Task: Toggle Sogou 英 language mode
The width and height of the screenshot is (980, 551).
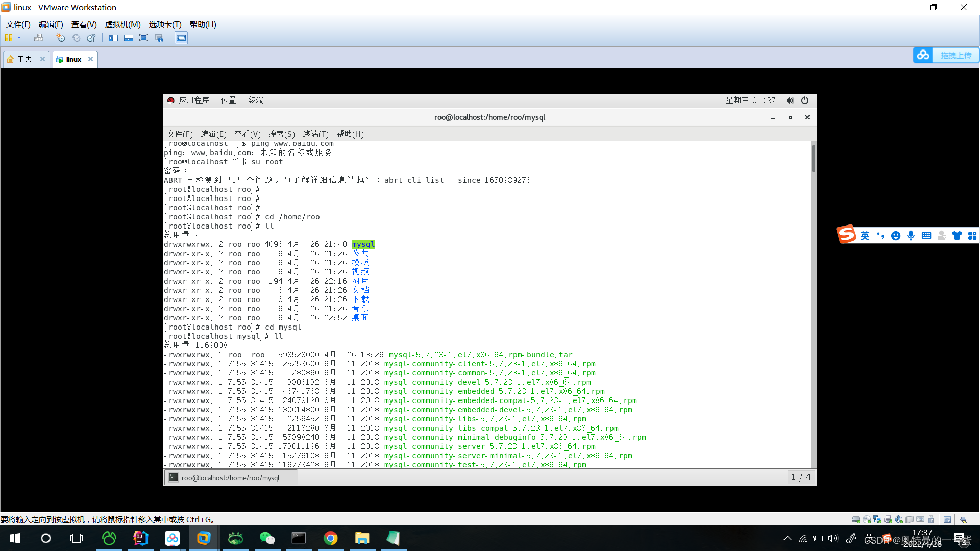Action: coord(865,235)
